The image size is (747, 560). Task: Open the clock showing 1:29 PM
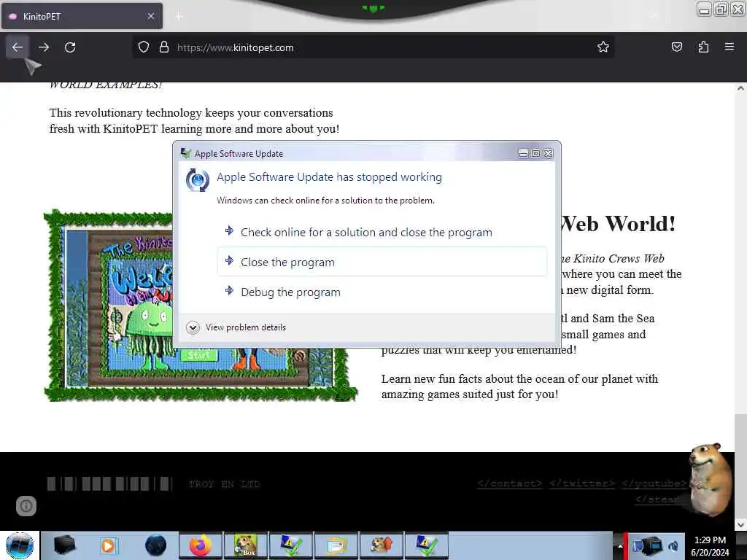[710, 546]
